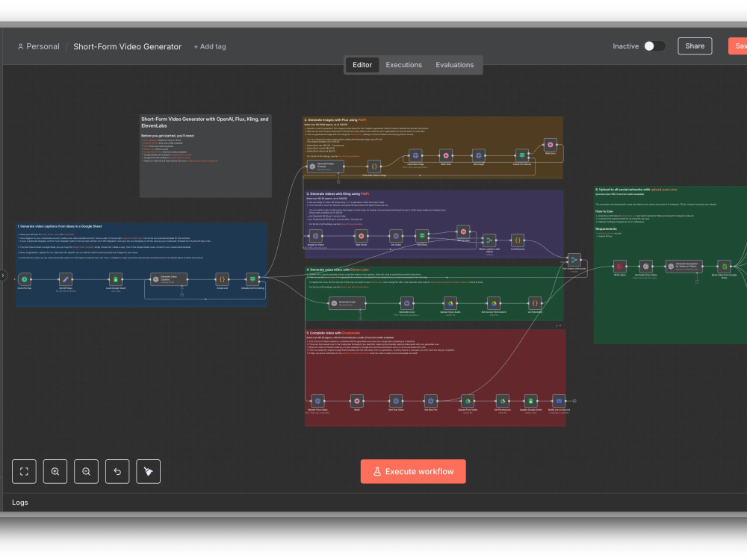The width and height of the screenshot is (747, 560).
Task: Select the Set Access Permissions Drive node
Action: (x=494, y=303)
